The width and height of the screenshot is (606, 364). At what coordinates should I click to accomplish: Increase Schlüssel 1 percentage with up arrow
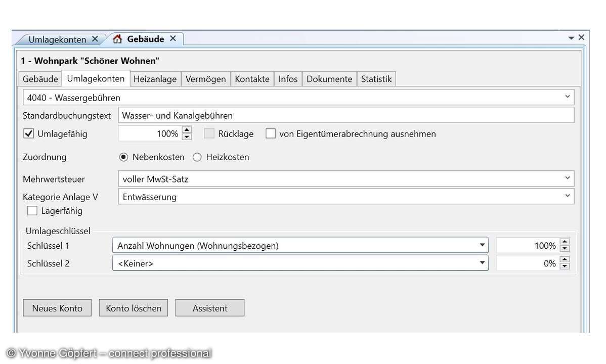565,242
